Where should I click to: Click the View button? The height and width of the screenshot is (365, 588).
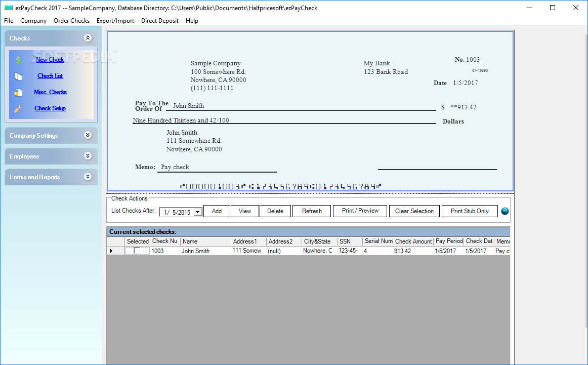(x=245, y=211)
